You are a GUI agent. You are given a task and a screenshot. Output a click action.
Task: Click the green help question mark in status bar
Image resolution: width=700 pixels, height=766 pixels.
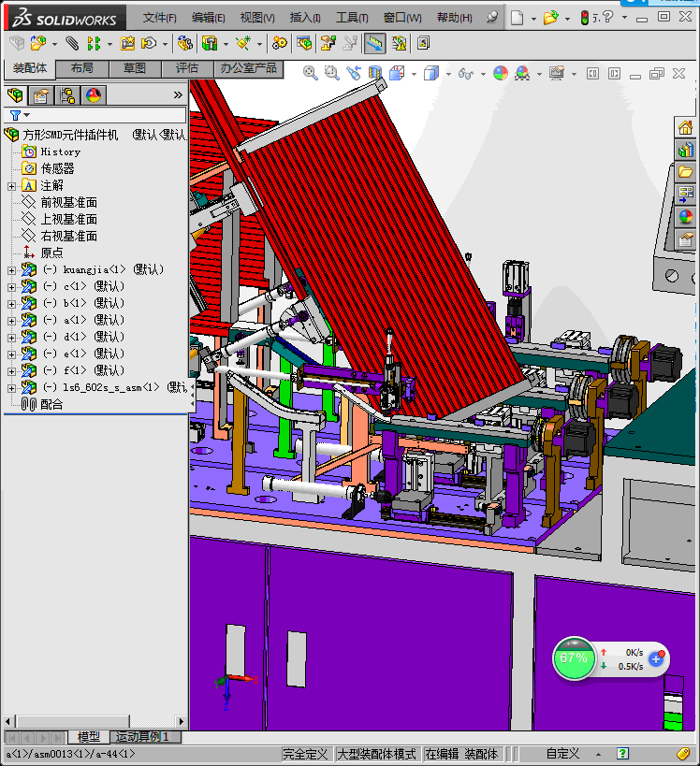pos(622,754)
